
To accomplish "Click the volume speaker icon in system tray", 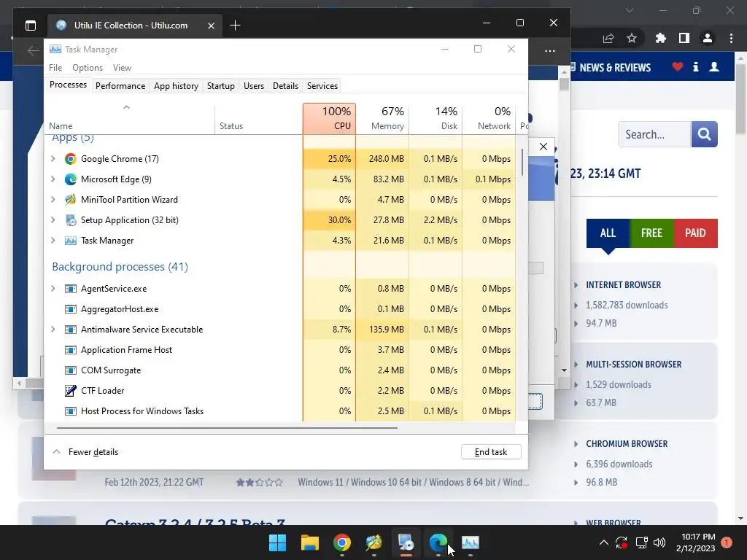I will (x=659, y=542).
